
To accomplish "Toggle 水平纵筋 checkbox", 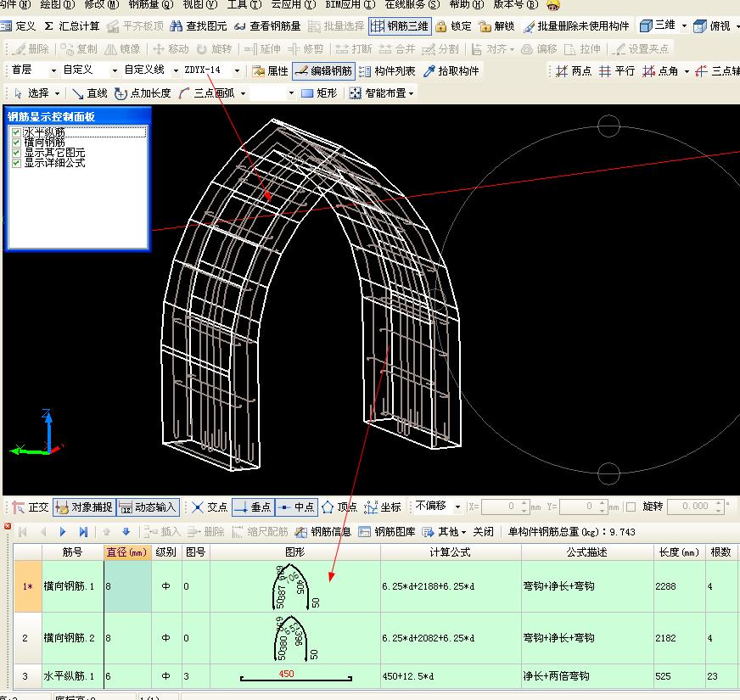I will tap(16, 132).
